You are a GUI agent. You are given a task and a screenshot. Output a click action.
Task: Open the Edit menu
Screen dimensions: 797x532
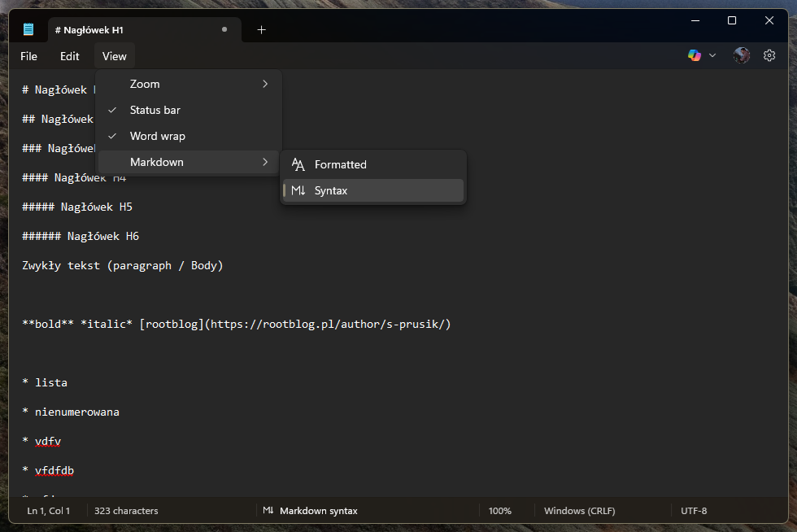(70, 56)
